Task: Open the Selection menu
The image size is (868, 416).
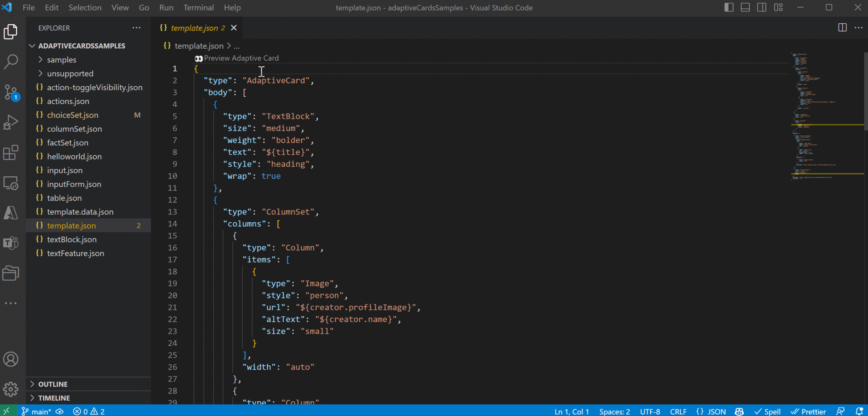Action: (x=85, y=7)
